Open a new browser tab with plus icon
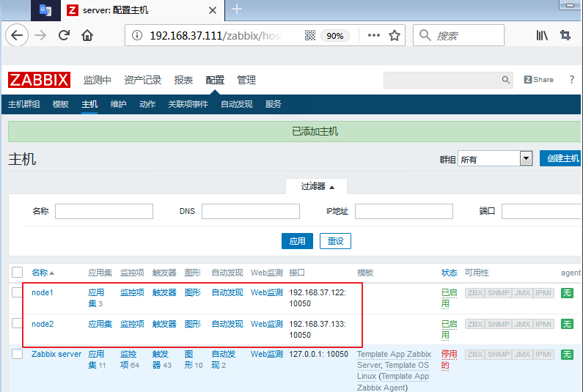This screenshot has width=583, height=392. coord(237,9)
